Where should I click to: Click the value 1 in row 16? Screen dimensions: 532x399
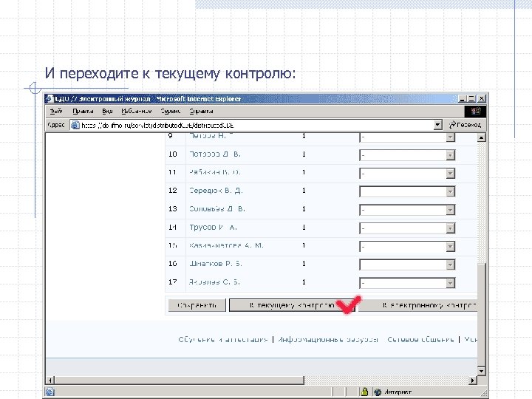click(304, 264)
